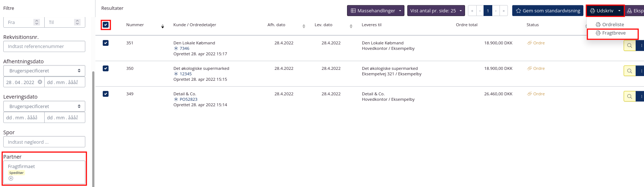644x187 pixels.
Task: Select Fragtbreve from Udskriv menu
Action: tap(614, 33)
